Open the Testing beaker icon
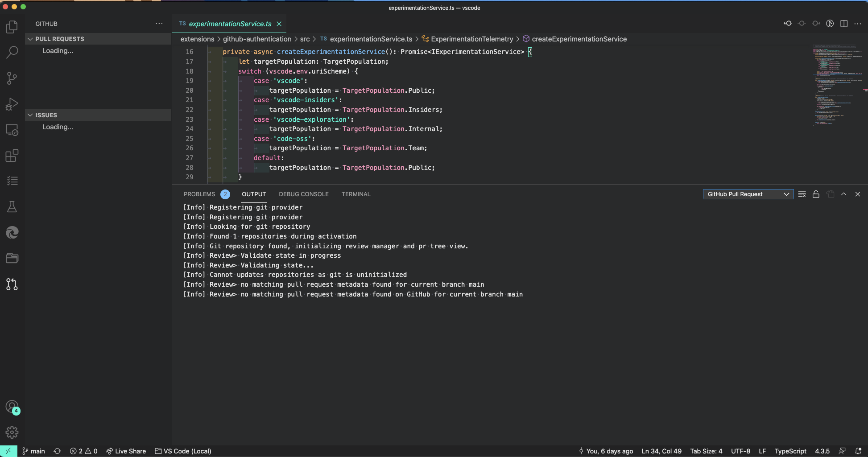Screen dimensions: 868x457 (x=12, y=206)
